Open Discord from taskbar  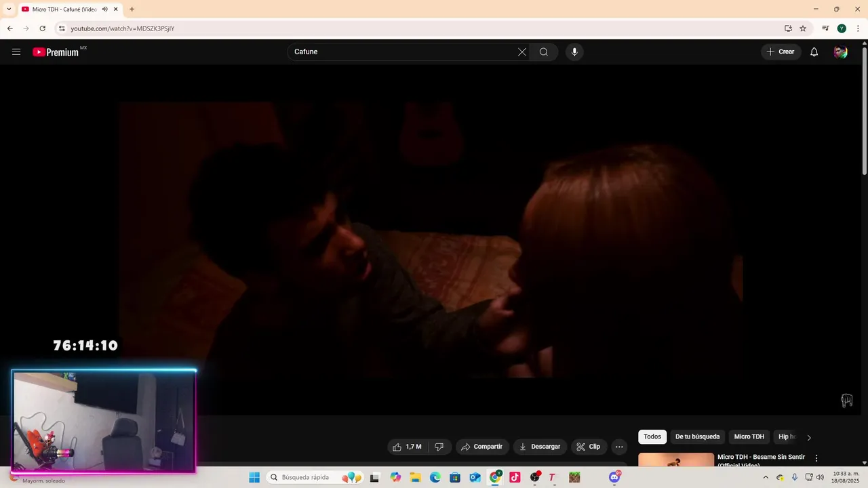tap(614, 477)
